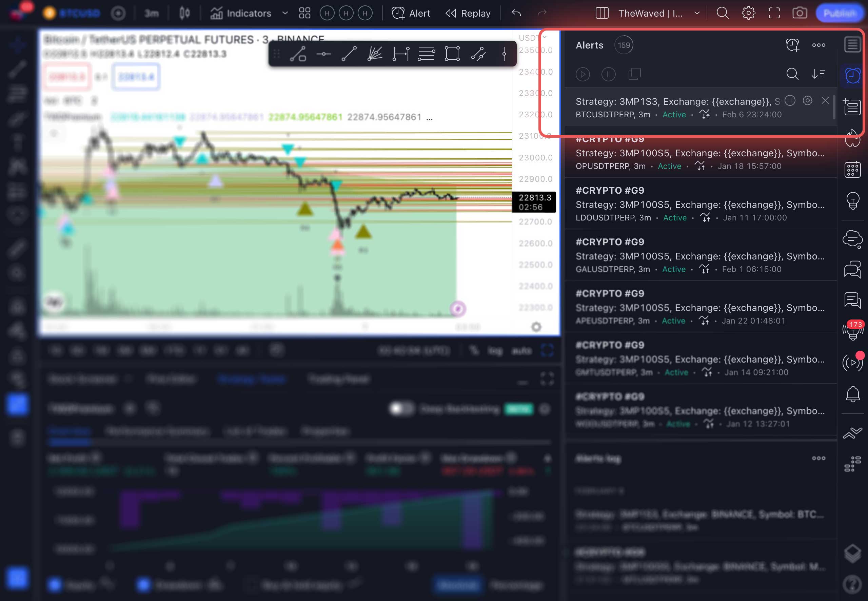The height and width of the screenshot is (601, 868).
Task: Click the create alert icon in the Alerts panel
Action: click(793, 45)
